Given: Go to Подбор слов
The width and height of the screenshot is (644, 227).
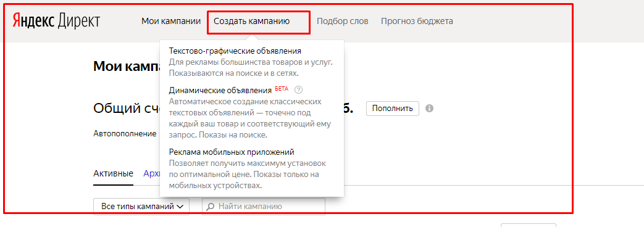Looking at the screenshot, I should pyautogui.click(x=343, y=21).
